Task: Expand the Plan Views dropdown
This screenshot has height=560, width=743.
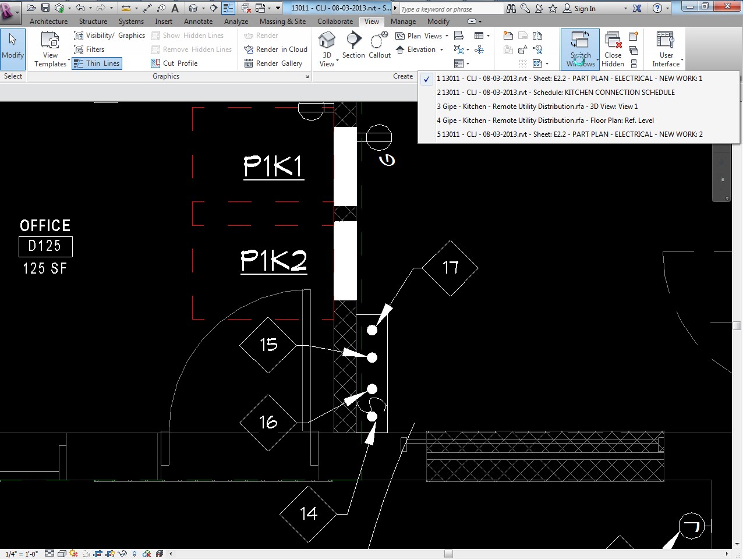Action: coord(447,36)
